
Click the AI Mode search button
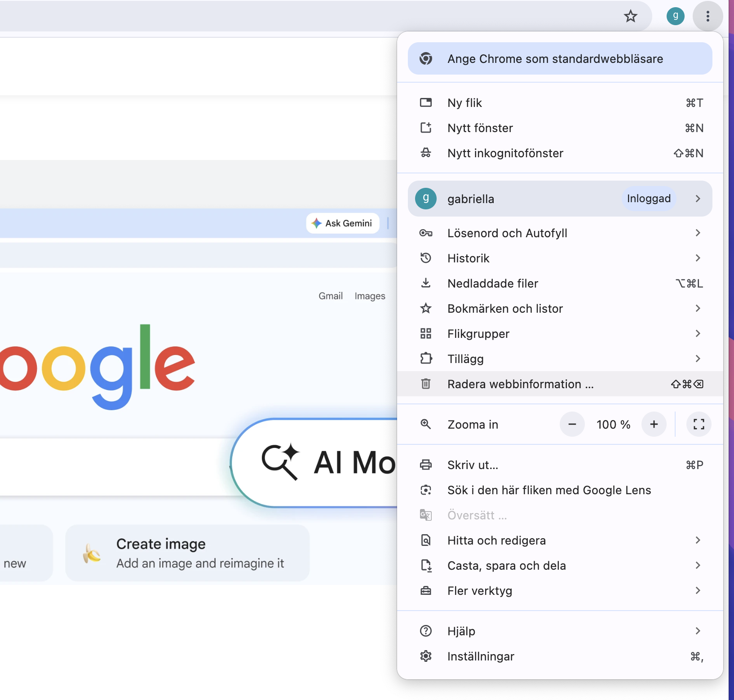click(314, 462)
